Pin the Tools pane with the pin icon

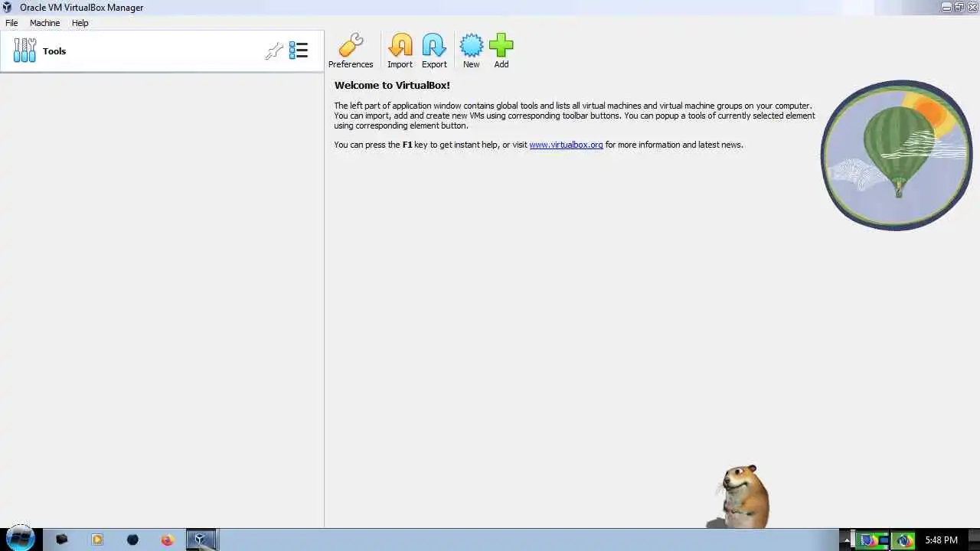(273, 51)
